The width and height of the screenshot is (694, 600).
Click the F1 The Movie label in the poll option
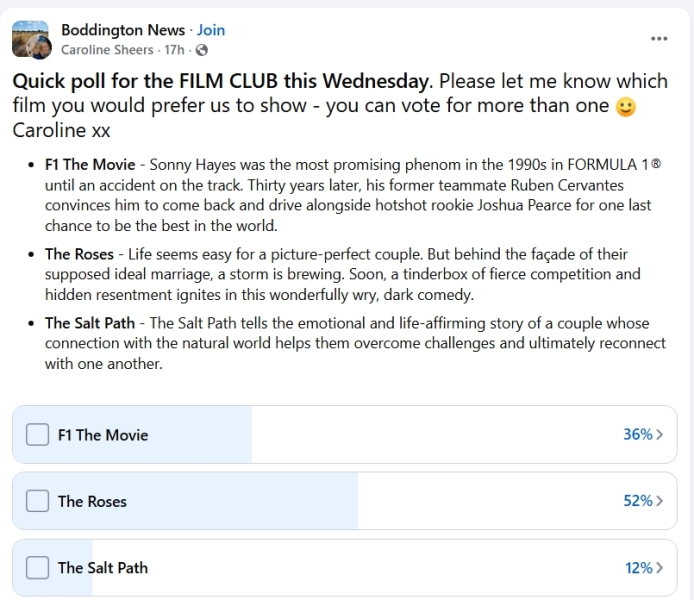[x=103, y=435]
